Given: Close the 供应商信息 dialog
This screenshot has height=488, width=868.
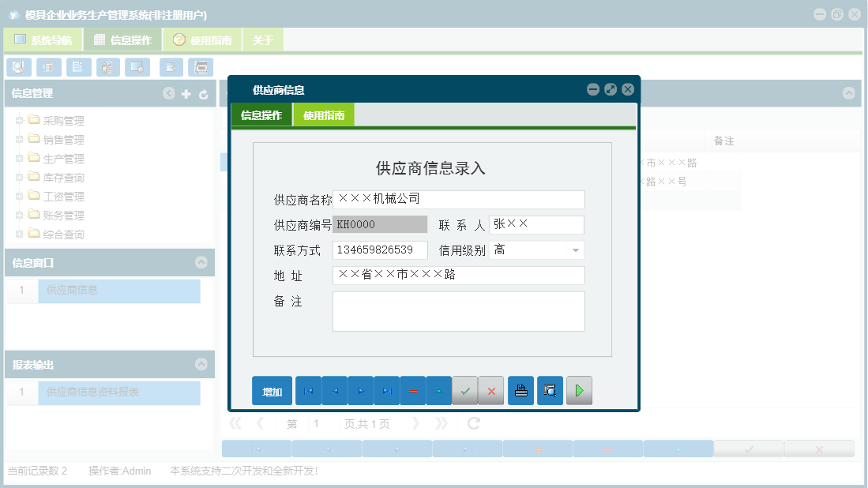Looking at the screenshot, I should pos(628,90).
